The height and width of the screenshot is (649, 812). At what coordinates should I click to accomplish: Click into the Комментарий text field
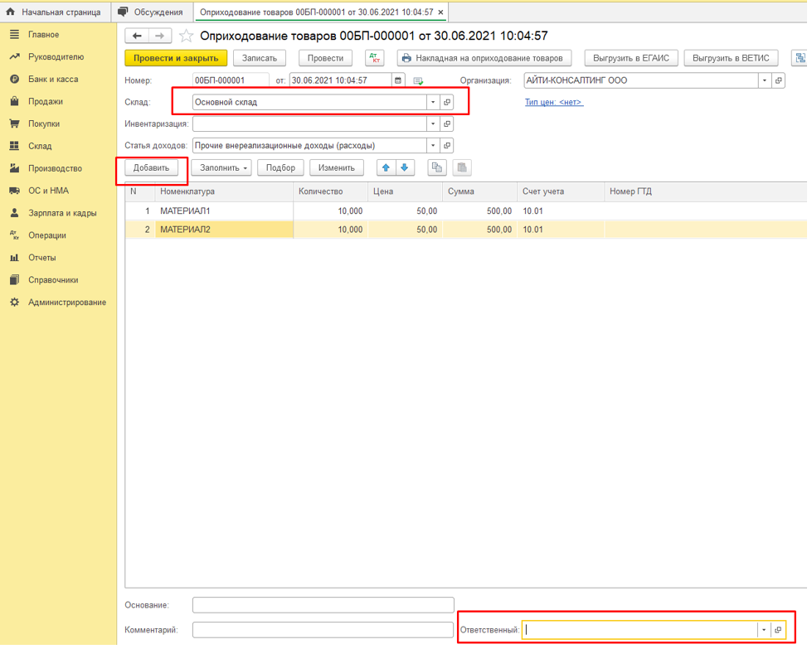323,630
